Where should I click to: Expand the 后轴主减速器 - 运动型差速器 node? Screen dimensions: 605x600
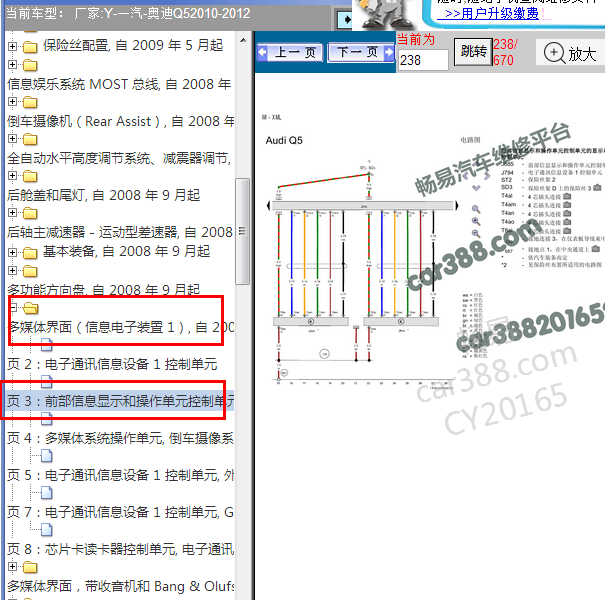[x=12, y=213]
